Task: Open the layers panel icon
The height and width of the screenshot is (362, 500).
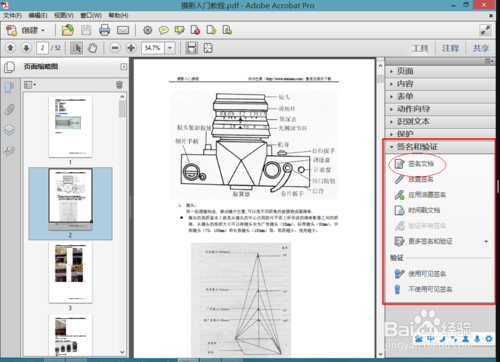Action: coord(9,130)
